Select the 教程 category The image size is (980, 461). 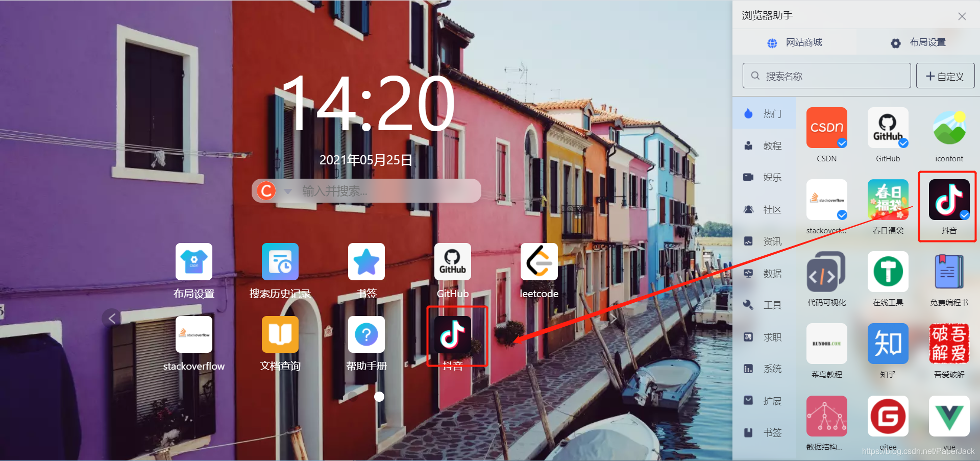point(765,145)
